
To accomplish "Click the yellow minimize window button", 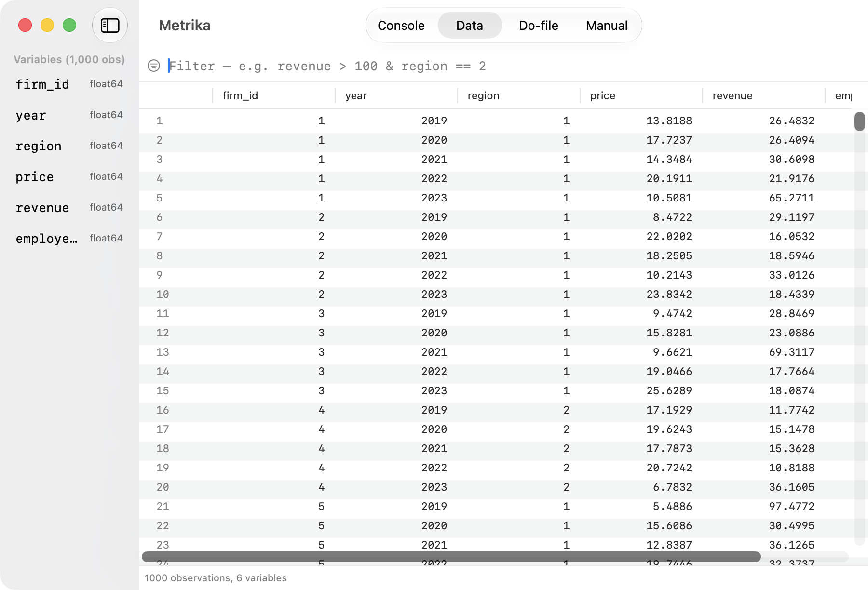I will click(47, 25).
